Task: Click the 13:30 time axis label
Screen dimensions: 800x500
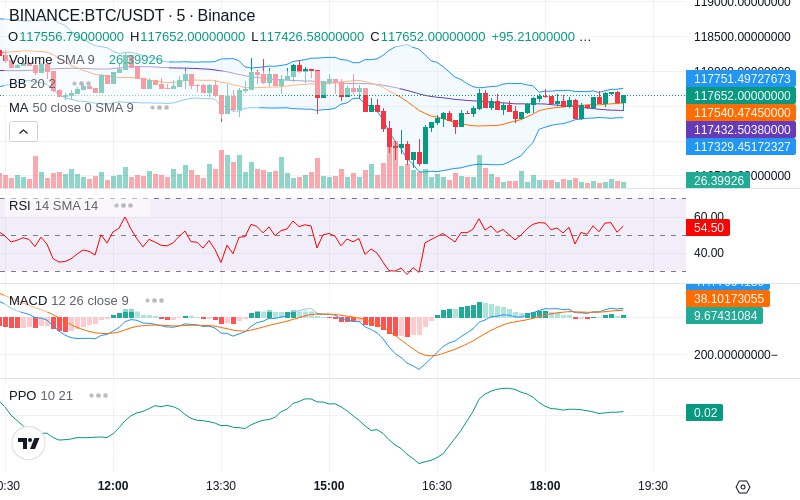Action: point(221,486)
